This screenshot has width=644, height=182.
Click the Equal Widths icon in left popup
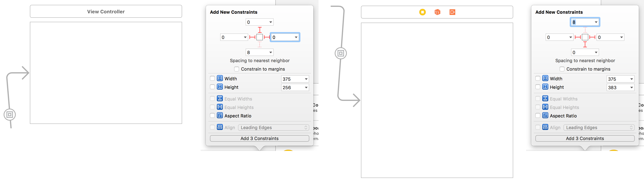(220, 98)
